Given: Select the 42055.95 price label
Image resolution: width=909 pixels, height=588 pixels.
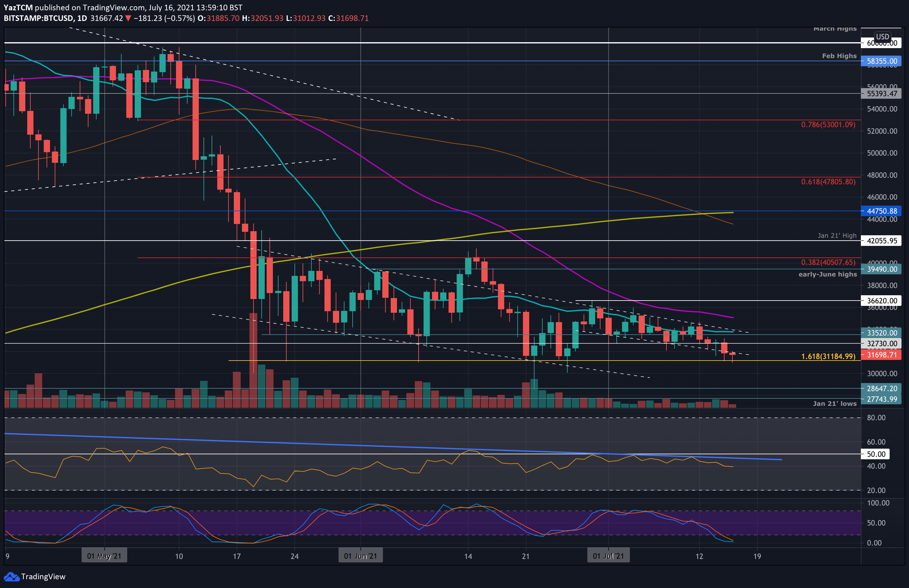Looking at the screenshot, I should (881, 241).
